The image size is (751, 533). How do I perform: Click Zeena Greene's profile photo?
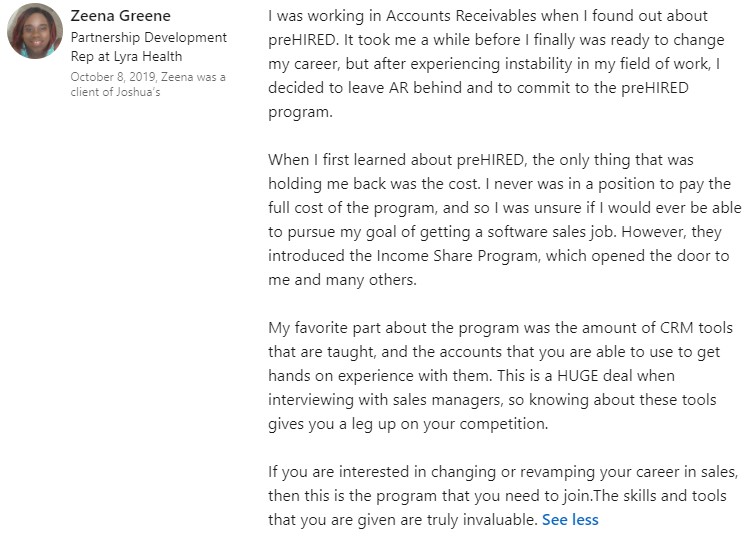point(34,31)
